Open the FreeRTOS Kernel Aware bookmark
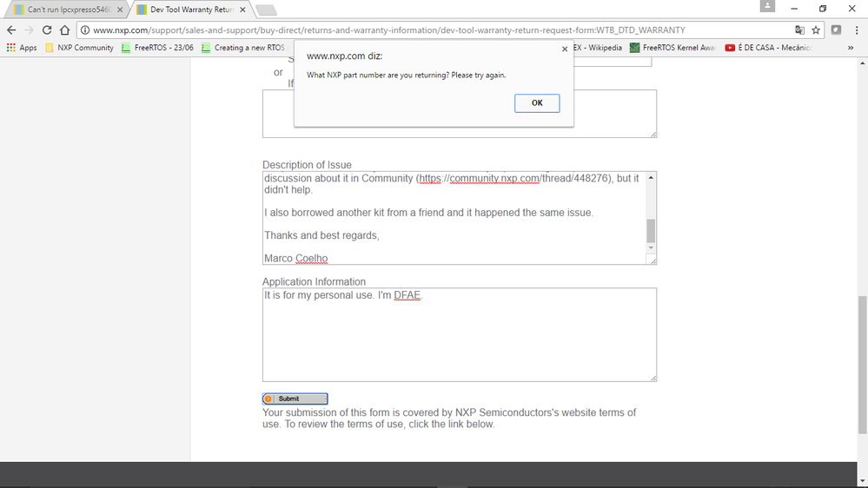 pyautogui.click(x=673, y=48)
